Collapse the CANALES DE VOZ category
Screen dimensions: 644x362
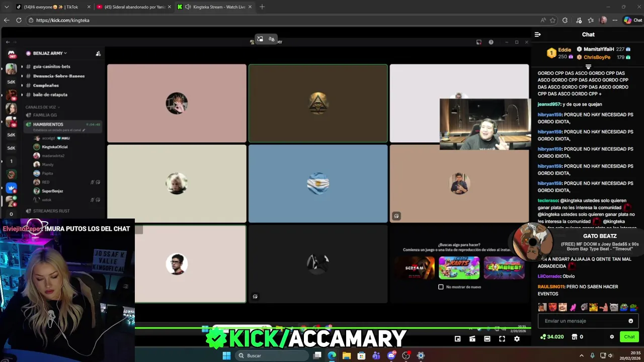pyautogui.click(x=42, y=107)
